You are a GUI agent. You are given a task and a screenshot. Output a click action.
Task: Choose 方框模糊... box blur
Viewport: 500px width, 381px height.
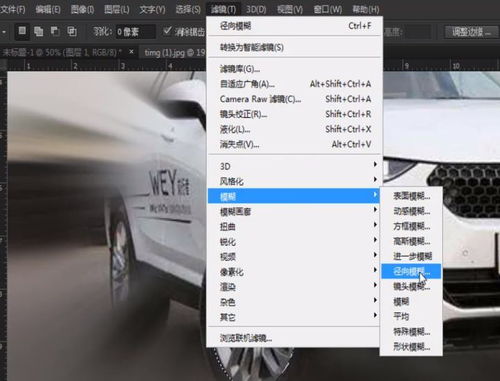click(411, 226)
